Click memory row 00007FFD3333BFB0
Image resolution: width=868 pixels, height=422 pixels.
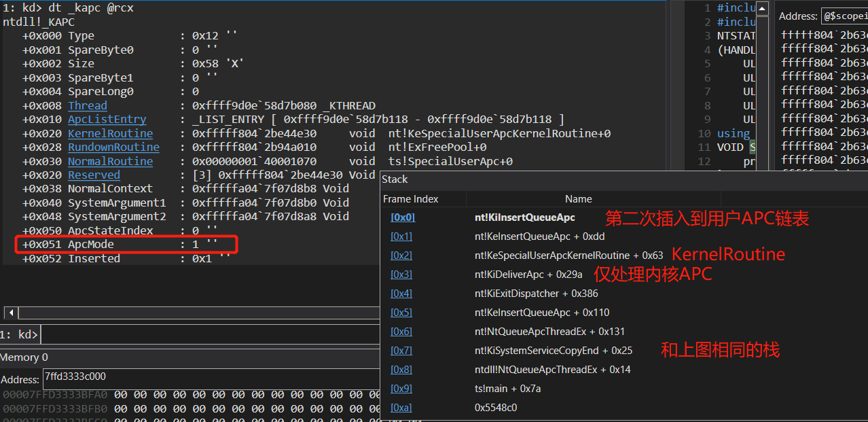(x=191, y=408)
